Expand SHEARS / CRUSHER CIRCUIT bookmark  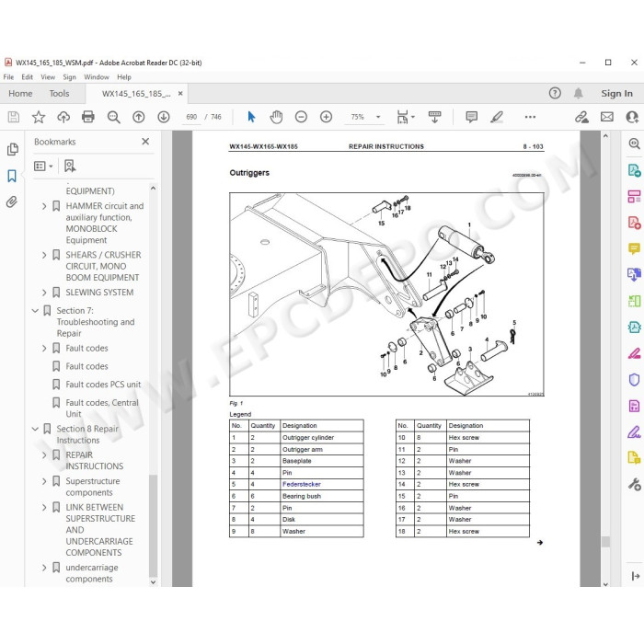pos(44,255)
